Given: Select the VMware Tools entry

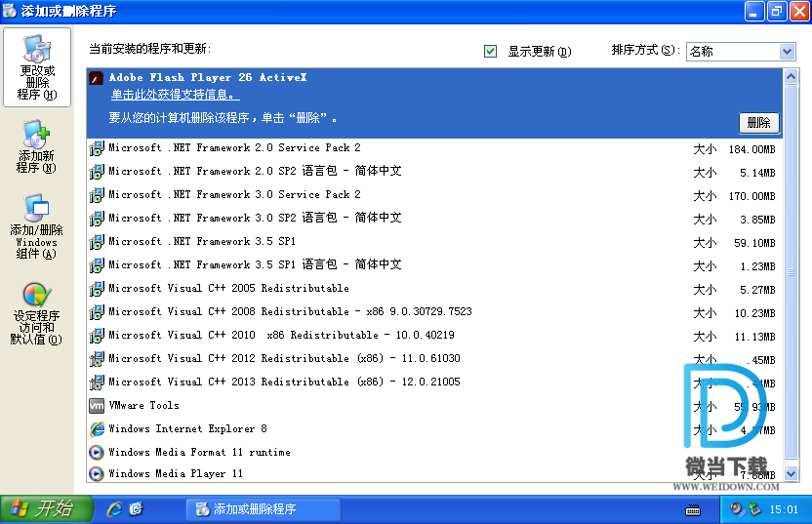Looking at the screenshot, I should (434, 406).
